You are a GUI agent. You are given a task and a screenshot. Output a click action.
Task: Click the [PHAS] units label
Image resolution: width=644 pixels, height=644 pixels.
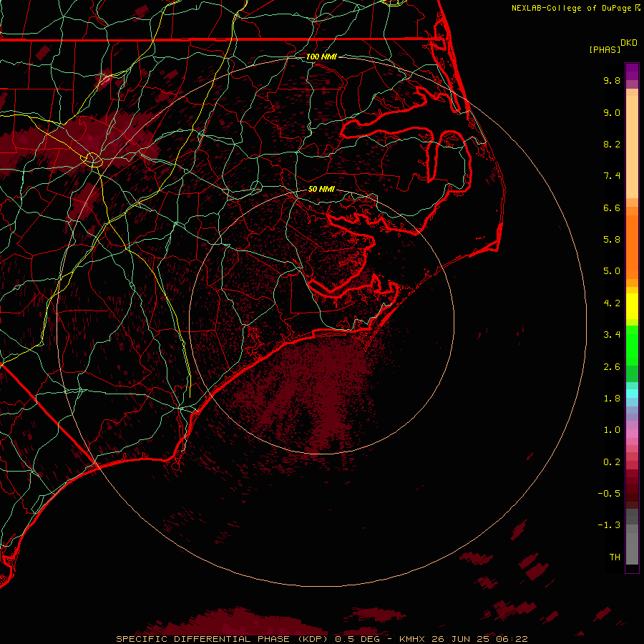(x=605, y=49)
